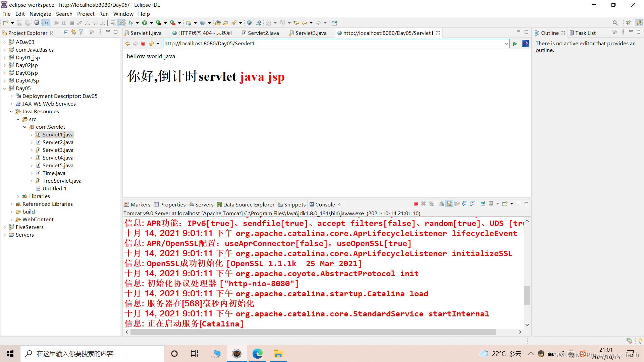Open the toolbar search magnifier
Image resolution: width=644 pixels, height=362 pixels.
point(615,23)
